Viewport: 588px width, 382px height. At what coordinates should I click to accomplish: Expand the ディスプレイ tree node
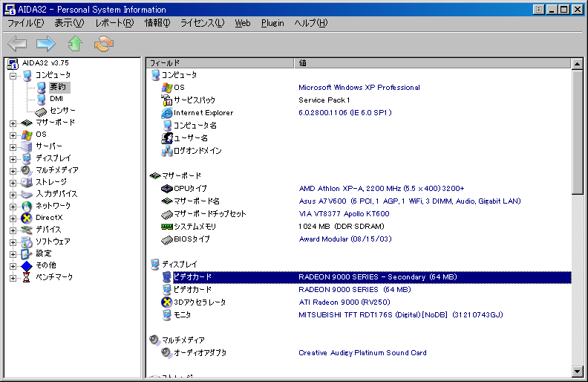13,159
